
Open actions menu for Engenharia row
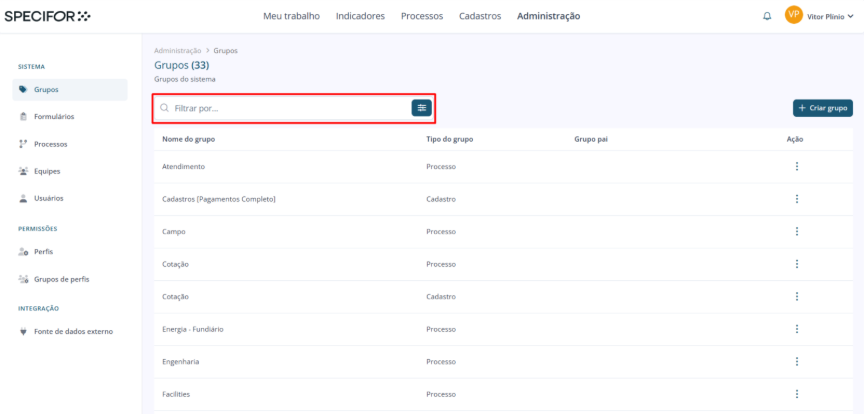click(x=797, y=362)
